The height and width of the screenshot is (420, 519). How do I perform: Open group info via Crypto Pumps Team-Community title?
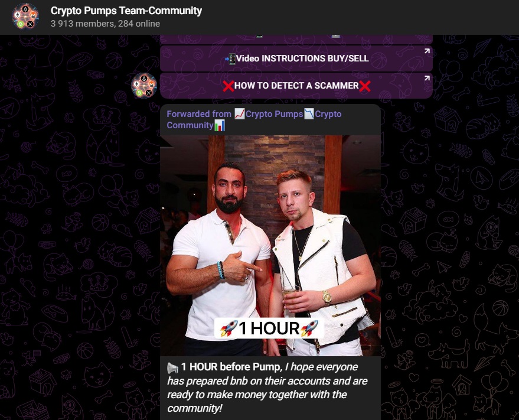click(126, 11)
